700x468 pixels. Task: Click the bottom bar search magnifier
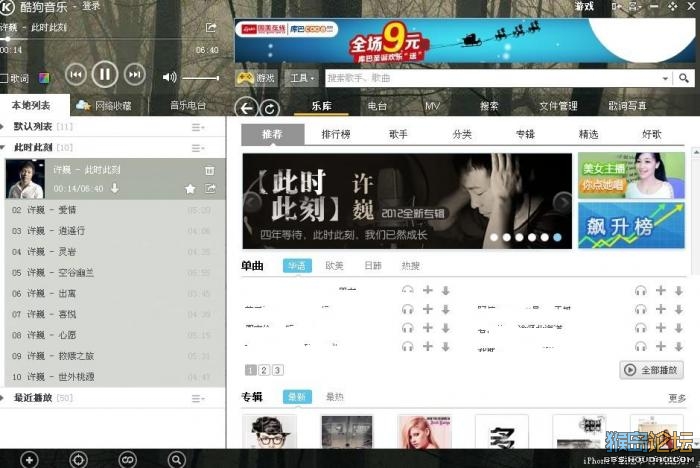coord(176,460)
